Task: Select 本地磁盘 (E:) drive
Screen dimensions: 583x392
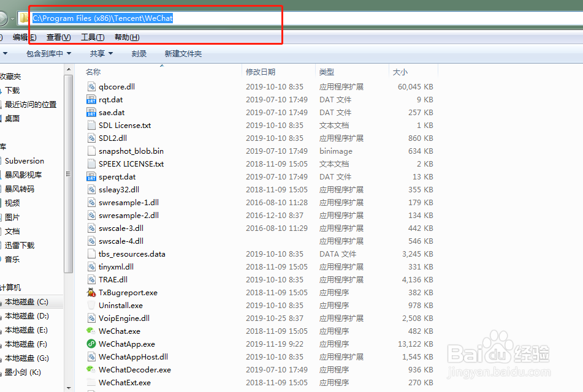Action: coord(26,330)
